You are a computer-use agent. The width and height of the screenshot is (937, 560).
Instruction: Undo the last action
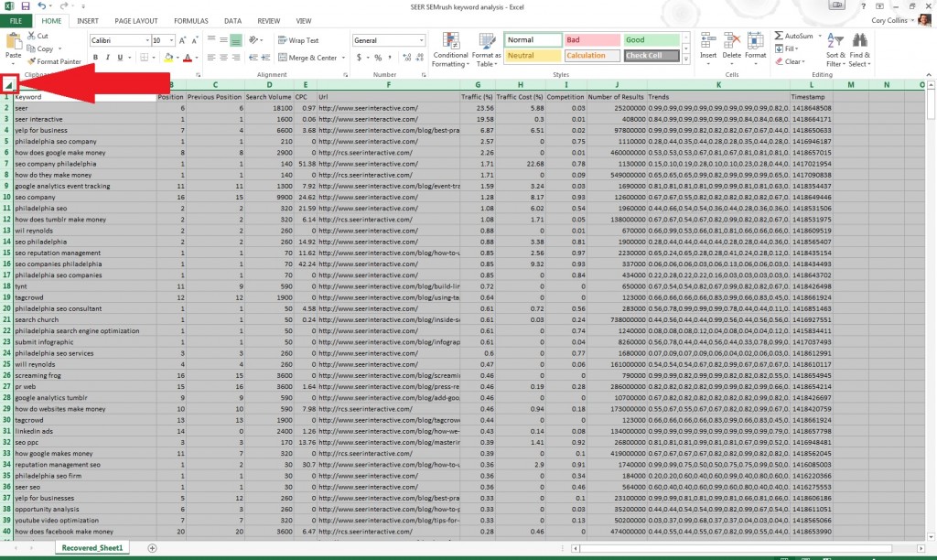[42, 6]
